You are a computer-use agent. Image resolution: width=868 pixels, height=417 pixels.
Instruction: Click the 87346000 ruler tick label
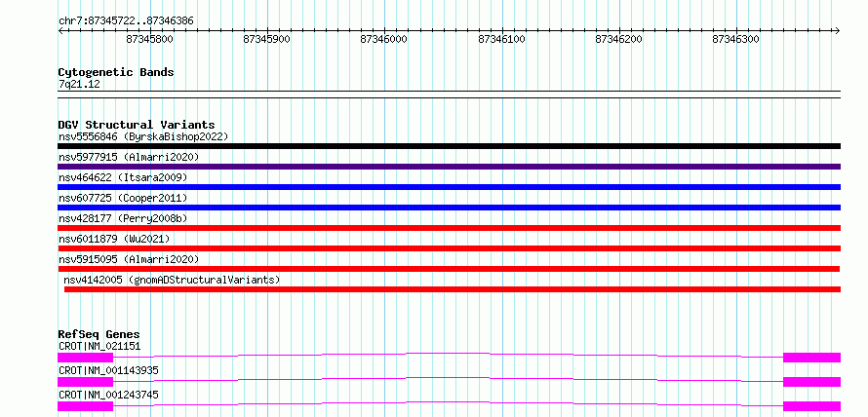click(x=383, y=39)
